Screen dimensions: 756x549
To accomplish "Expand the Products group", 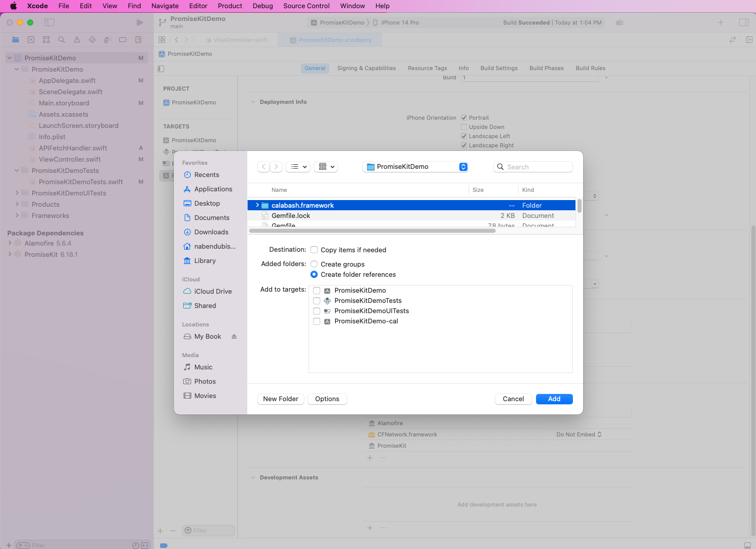I will pos(17,205).
